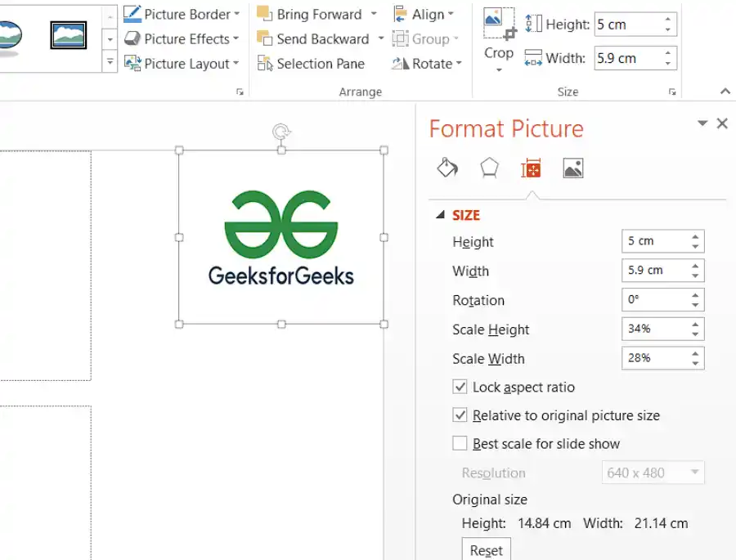Increase Rotation using up spinner
The image size is (736, 560).
tap(695, 295)
